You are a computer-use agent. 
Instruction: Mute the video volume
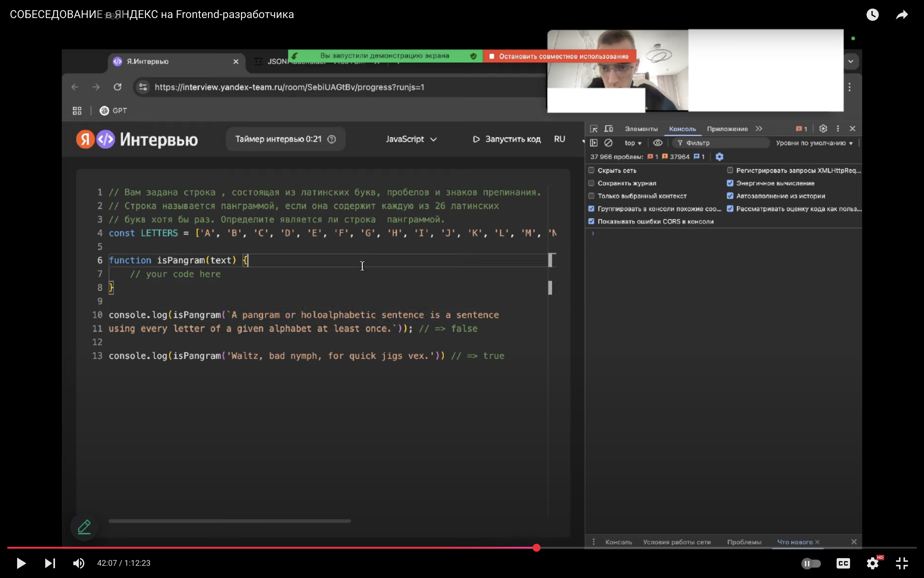79,563
